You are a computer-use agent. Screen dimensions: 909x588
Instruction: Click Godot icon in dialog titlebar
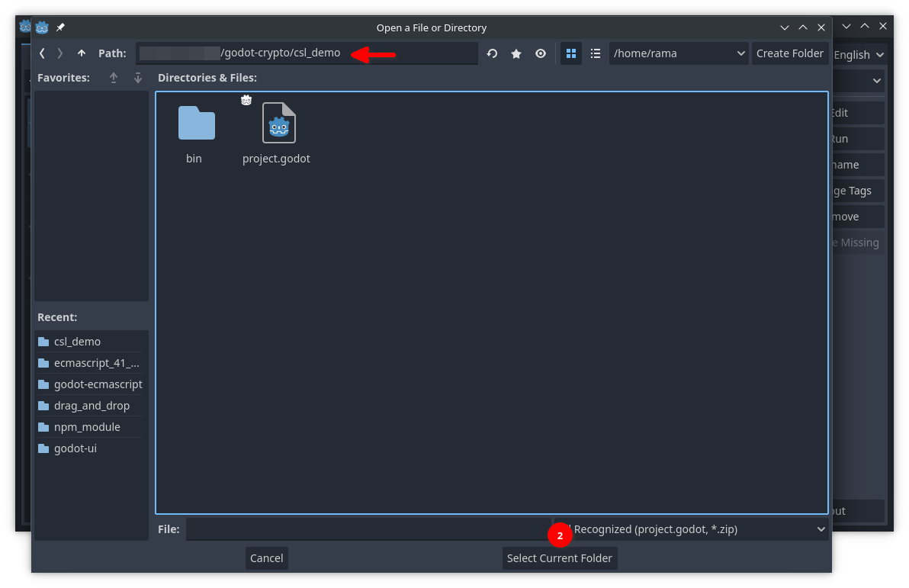42,27
